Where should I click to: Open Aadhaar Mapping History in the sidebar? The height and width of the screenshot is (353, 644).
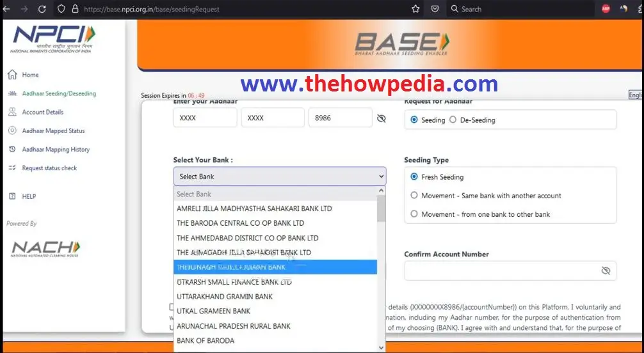pyautogui.click(x=56, y=150)
